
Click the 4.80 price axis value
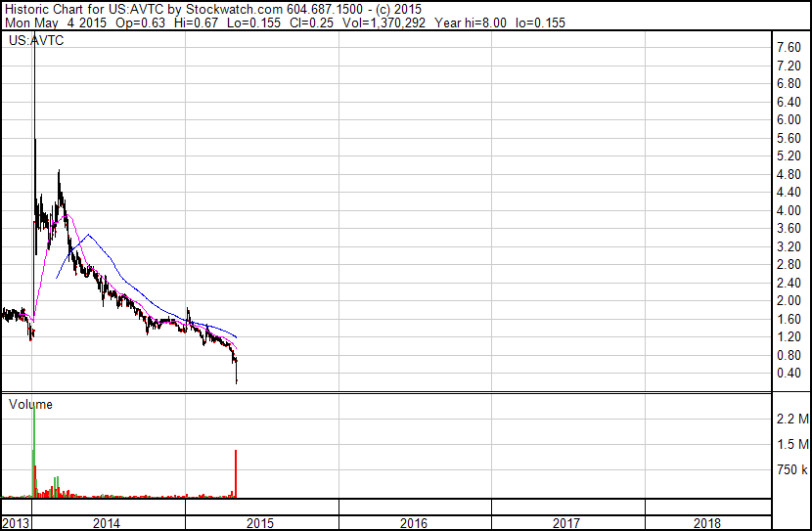tap(789, 174)
